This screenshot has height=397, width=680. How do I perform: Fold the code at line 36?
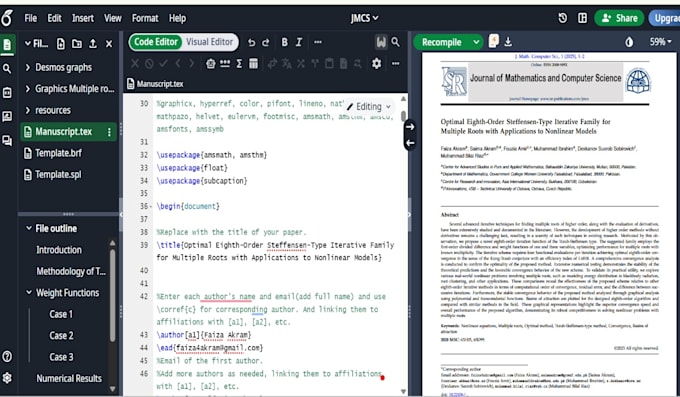click(x=150, y=207)
